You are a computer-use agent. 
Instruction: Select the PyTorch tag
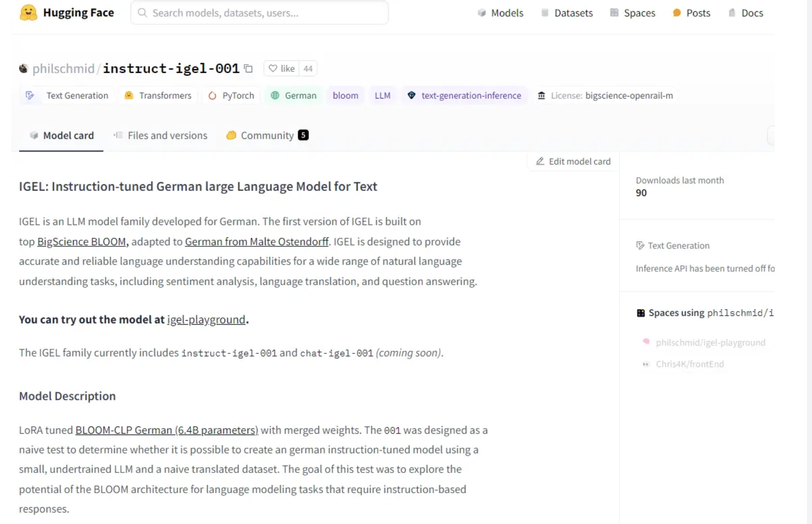(231, 95)
